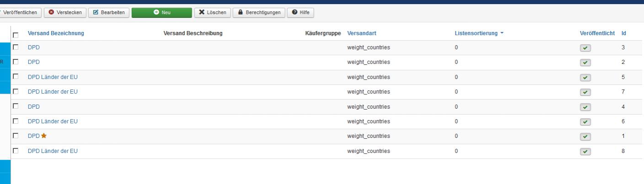
Task: Click the orange default star next to DPD
Action: coord(44,136)
